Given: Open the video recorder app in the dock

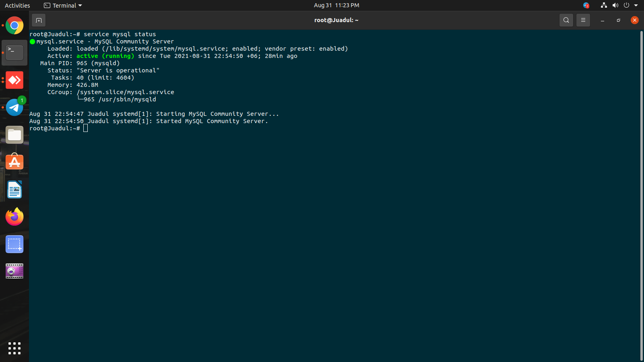Looking at the screenshot, I should (14, 271).
